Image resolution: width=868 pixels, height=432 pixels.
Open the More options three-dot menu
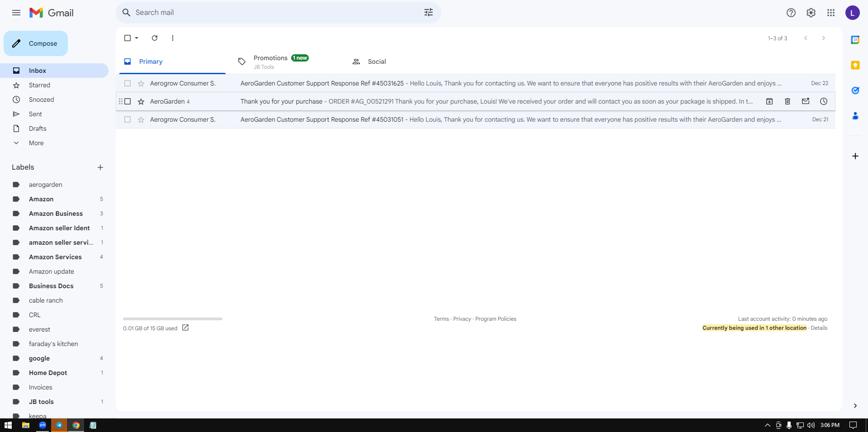click(173, 38)
